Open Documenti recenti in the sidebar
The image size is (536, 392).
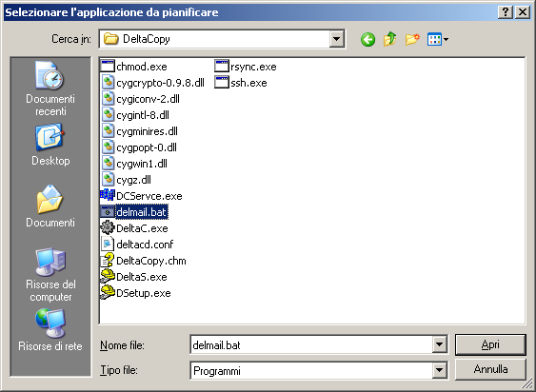click(x=50, y=88)
